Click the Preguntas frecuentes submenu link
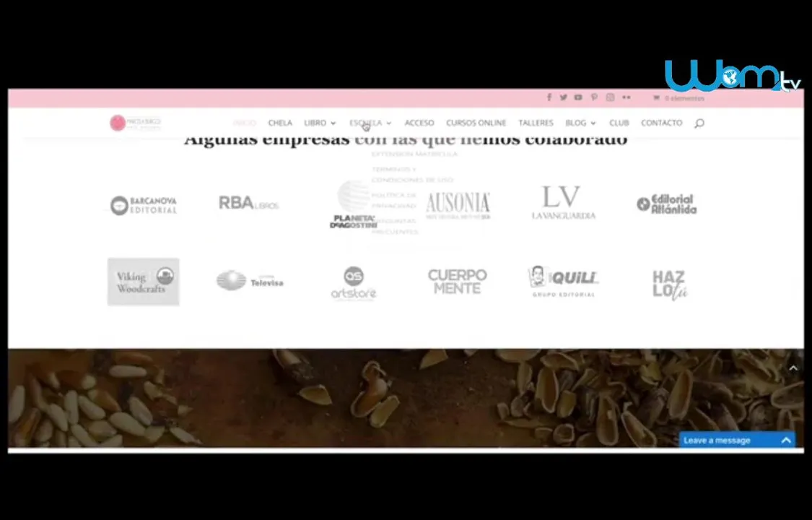 pos(395,226)
